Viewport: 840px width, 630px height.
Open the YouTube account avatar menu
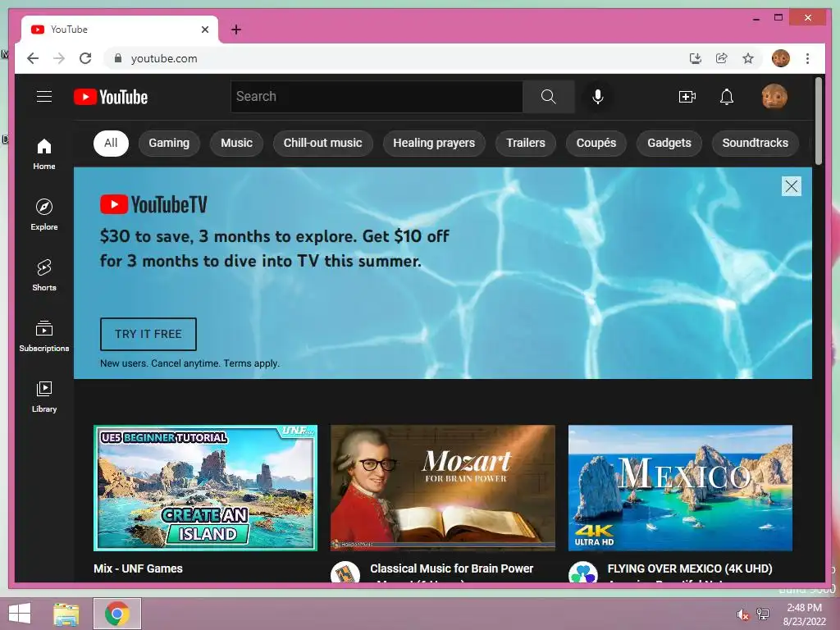(774, 97)
